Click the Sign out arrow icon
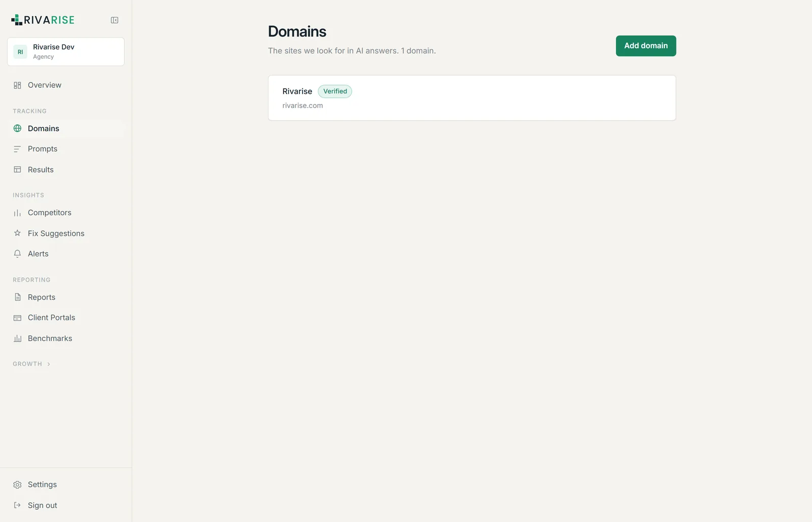 [17, 505]
